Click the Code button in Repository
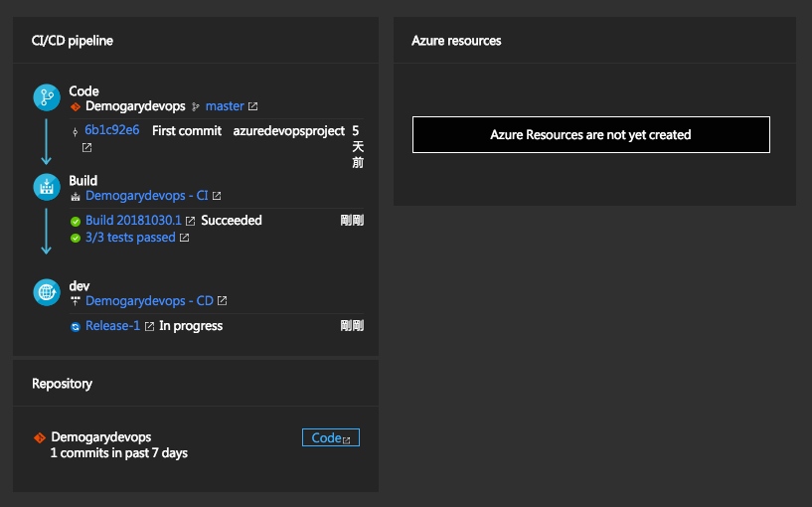 pyautogui.click(x=330, y=438)
